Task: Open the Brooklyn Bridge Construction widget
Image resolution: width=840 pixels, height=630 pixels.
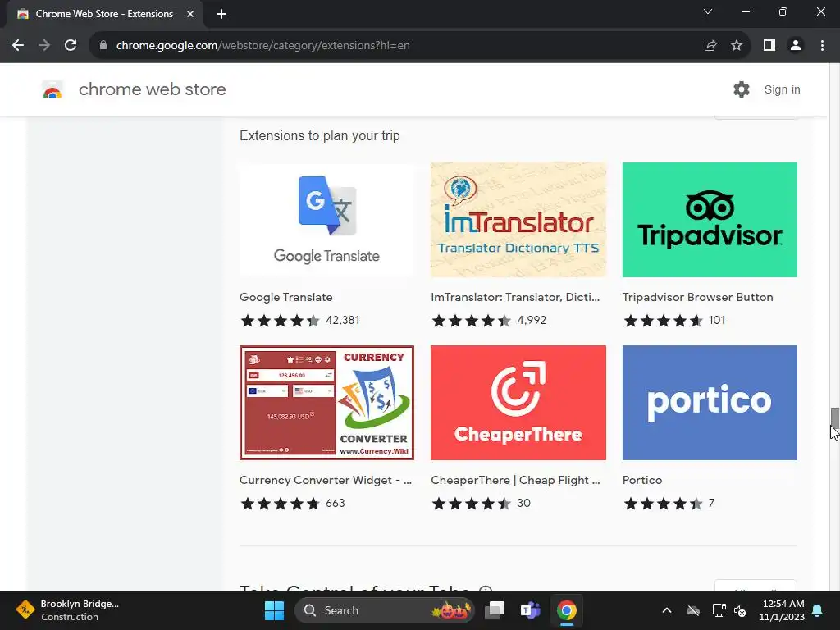Action: [67, 610]
